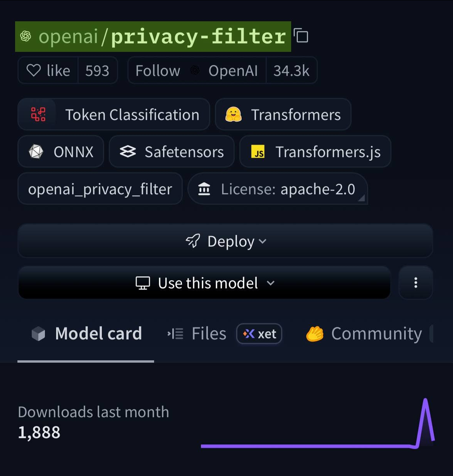
Task: Click the Transformers hugging-face emoji icon
Action: (x=233, y=114)
